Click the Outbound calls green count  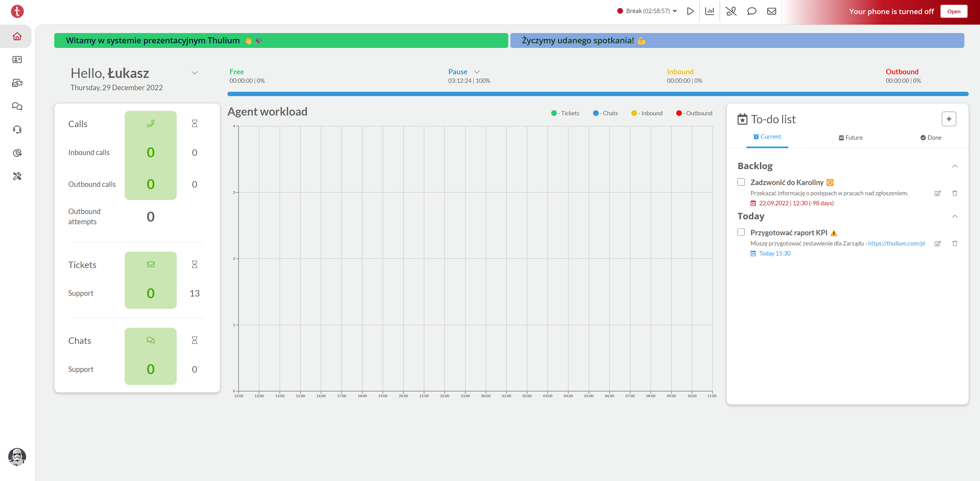click(x=151, y=184)
